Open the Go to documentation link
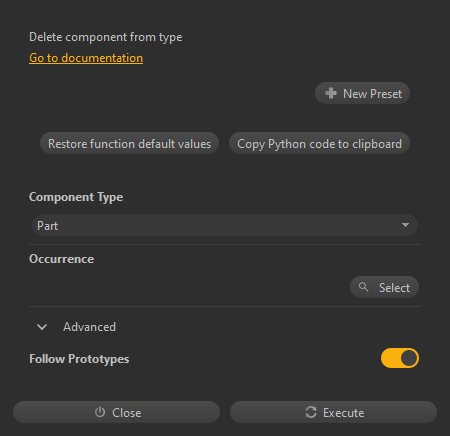450x436 pixels. click(86, 58)
